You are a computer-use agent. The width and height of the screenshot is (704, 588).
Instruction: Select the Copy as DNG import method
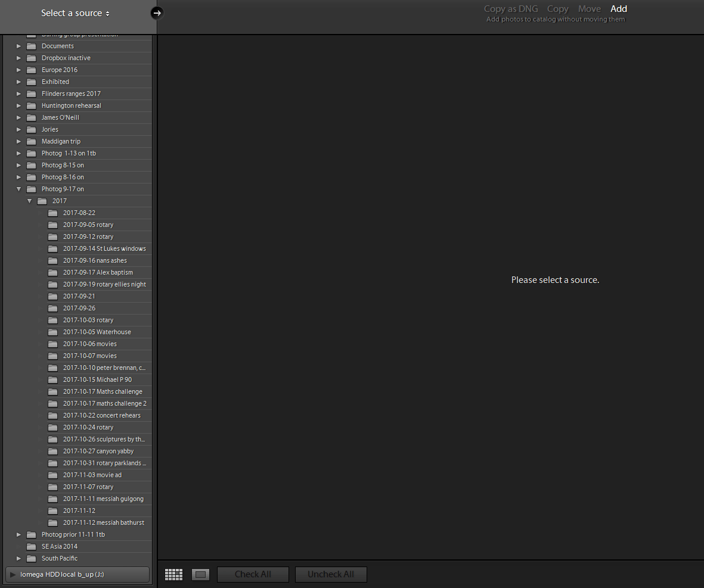pos(510,9)
